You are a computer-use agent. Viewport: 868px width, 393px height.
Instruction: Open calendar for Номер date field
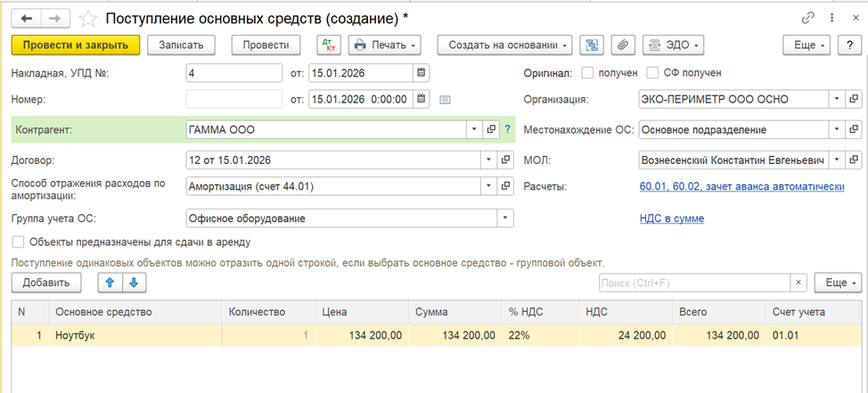tap(422, 100)
